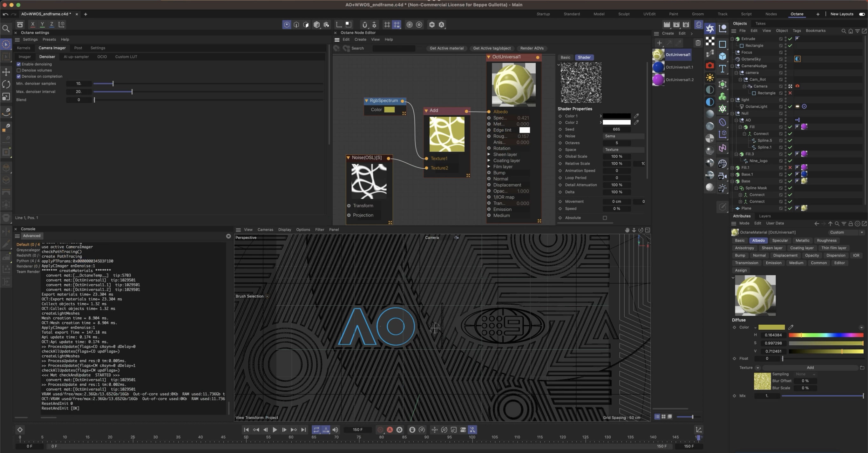Viewport: 868px width, 453px height.
Task: Select the Rotate tool in left toolbar
Action: point(6,84)
